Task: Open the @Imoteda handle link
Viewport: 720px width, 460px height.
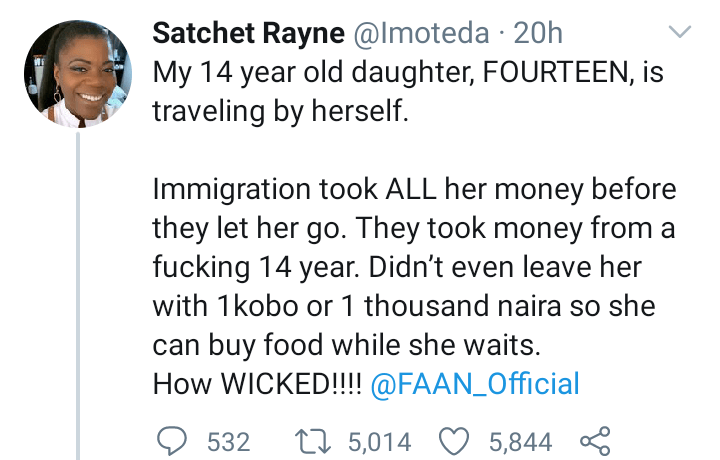Action: (421, 33)
